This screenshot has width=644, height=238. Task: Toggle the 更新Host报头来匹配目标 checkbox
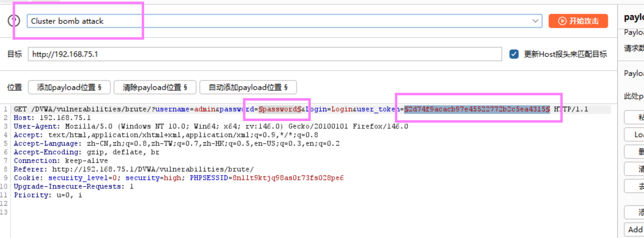coord(514,54)
